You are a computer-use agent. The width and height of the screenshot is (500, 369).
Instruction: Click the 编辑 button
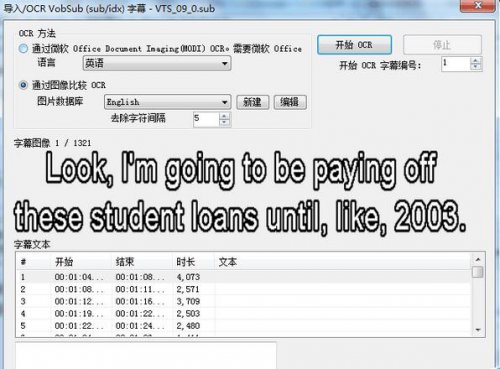(290, 102)
